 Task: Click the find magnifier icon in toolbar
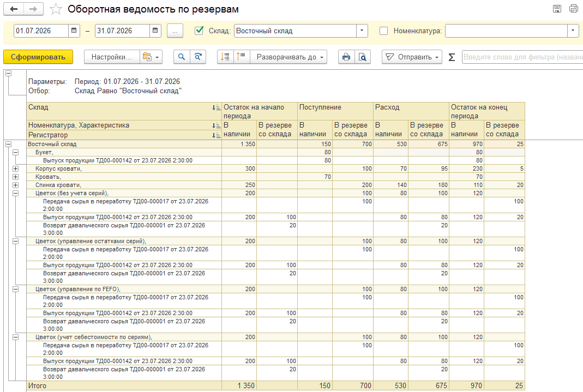(182, 57)
